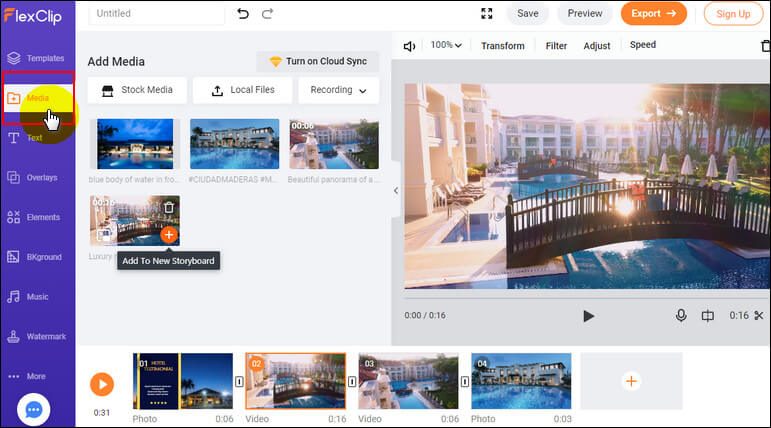Screen dimensions: 771x428
Task: Open the 100% volume dropdown
Action: pyautogui.click(x=446, y=45)
